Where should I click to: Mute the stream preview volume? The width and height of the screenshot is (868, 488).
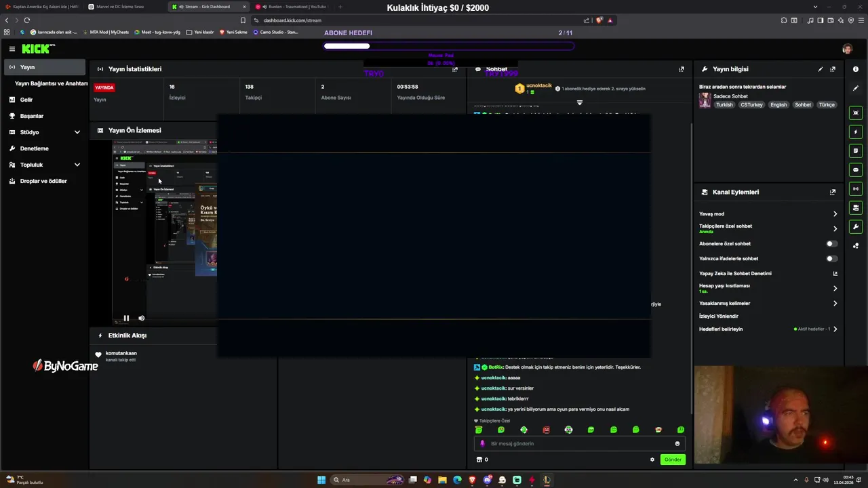[142, 318]
